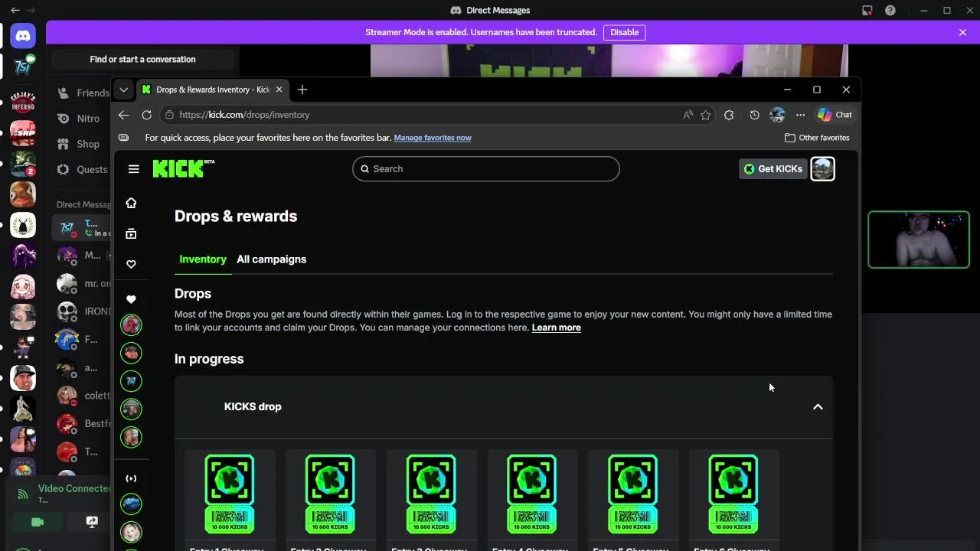Switch to the All campaigns tab
The height and width of the screenshot is (551, 980).
(271, 259)
